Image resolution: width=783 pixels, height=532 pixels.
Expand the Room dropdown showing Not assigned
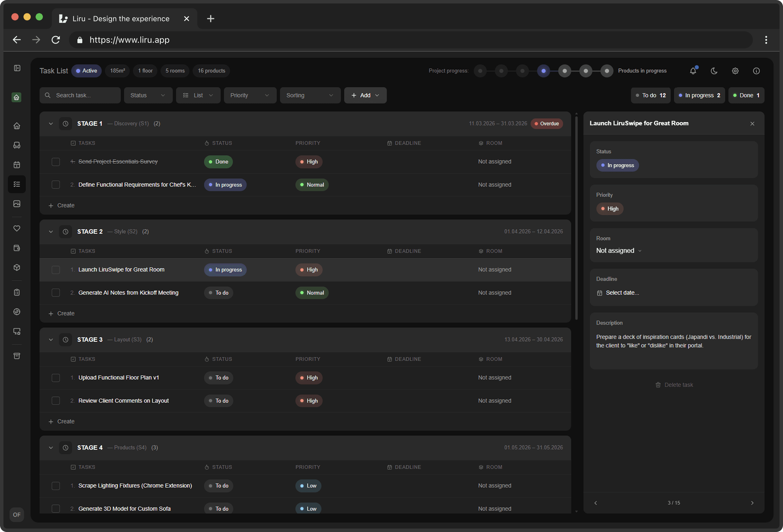pos(619,250)
